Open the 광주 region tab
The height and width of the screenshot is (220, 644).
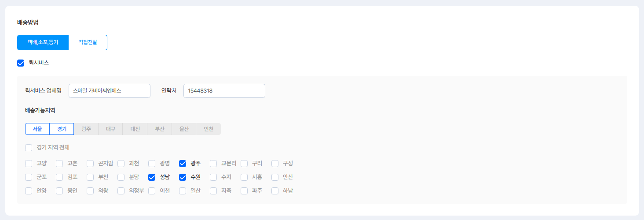(86, 129)
